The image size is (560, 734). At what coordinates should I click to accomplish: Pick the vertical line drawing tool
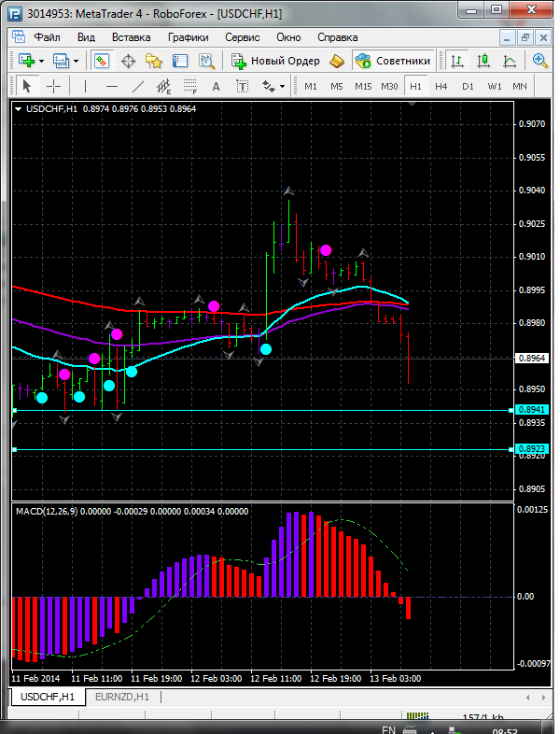(85, 86)
